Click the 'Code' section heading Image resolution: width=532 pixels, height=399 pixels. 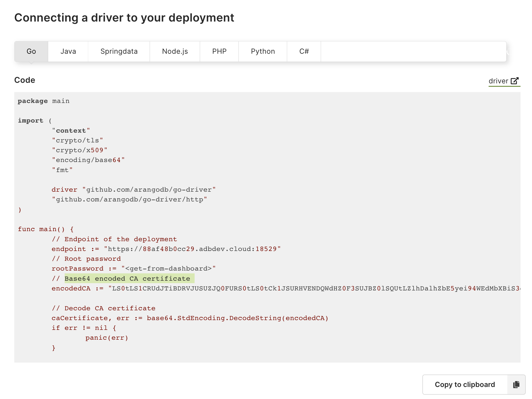click(25, 80)
